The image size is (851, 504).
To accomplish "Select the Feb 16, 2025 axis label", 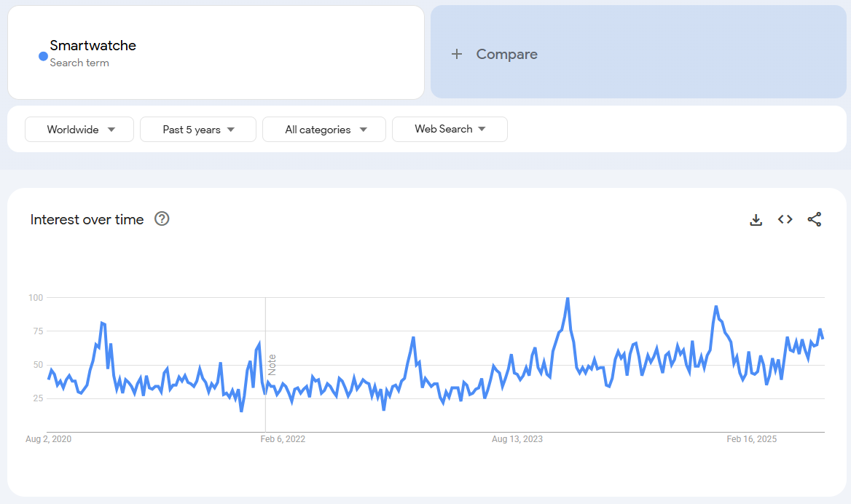I will 752,439.
